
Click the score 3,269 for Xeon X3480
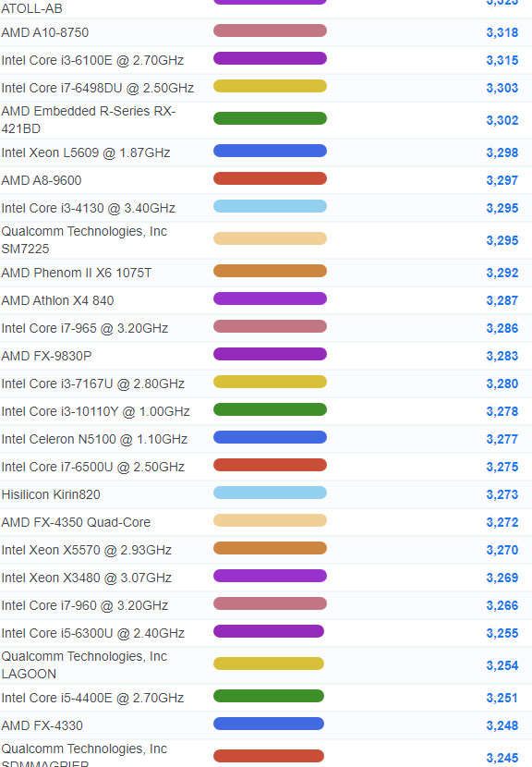(502, 578)
